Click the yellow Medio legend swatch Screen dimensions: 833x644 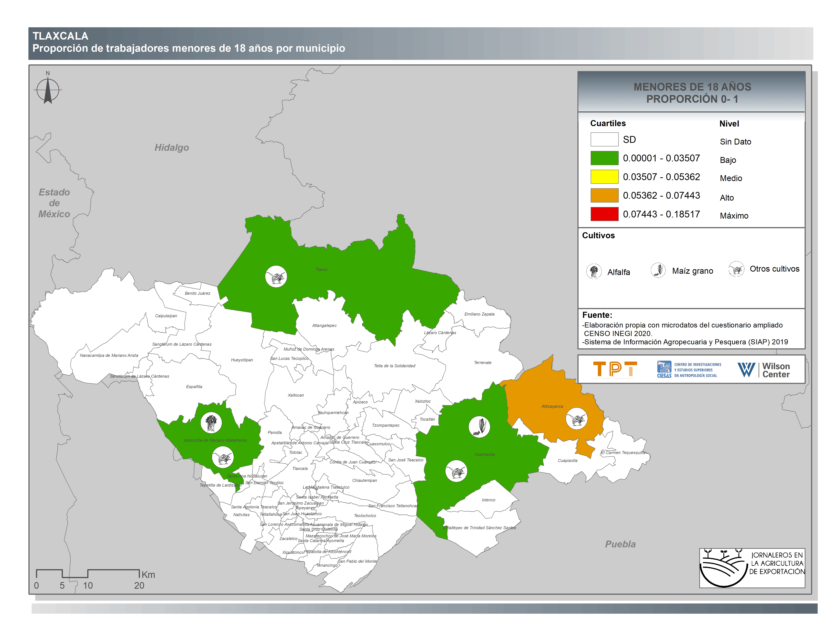click(x=604, y=177)
